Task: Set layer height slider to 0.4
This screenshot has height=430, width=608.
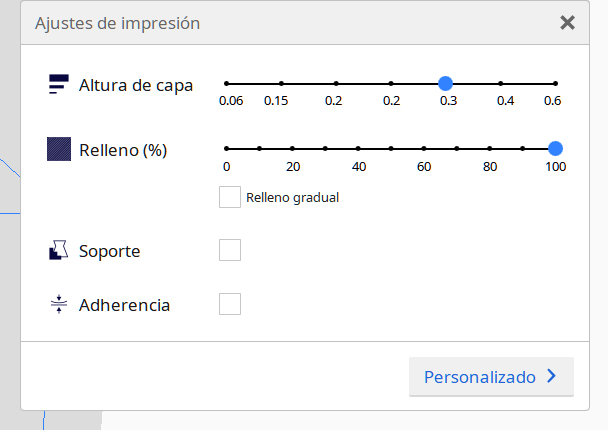Action: [501, 84]
